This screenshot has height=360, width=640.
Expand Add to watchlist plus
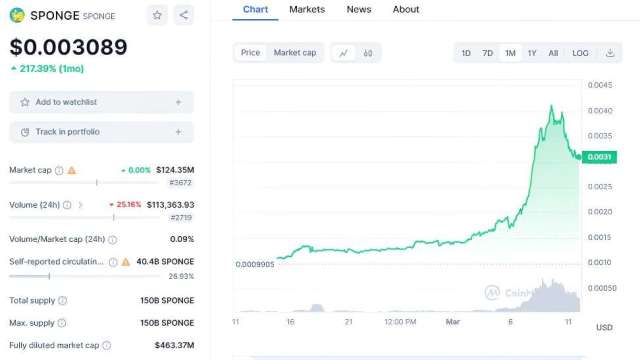coord(178,102)
